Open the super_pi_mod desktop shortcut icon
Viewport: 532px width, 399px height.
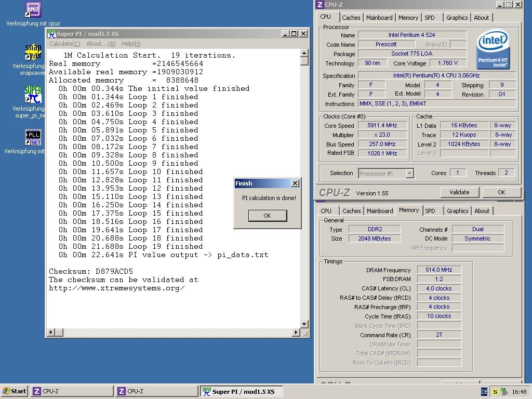click(33, 95)
